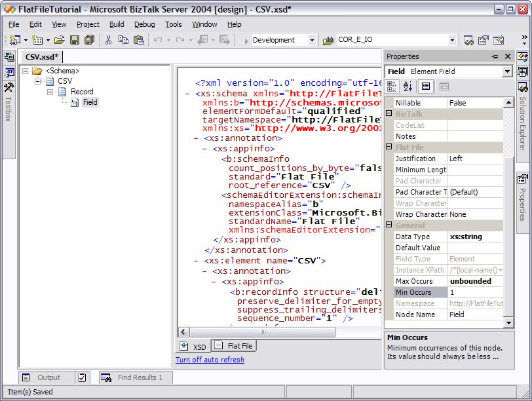Switch to the XSD view tab
Image resolution: width=532 pixels, height=401 pixels.
(x=194, y=347)
